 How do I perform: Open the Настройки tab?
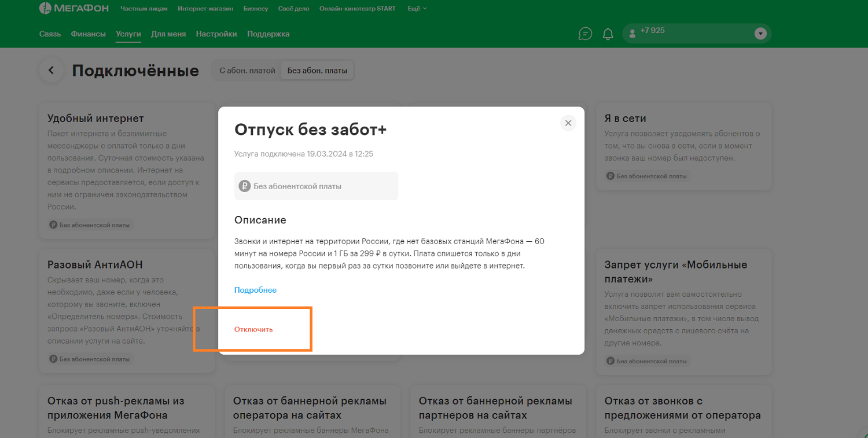(216, 34)
